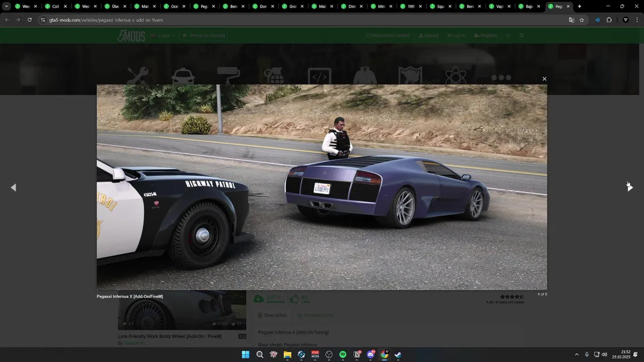This screenshot has height=362, width=644.
Task: Click the Upload link
Action: point(428,36)
